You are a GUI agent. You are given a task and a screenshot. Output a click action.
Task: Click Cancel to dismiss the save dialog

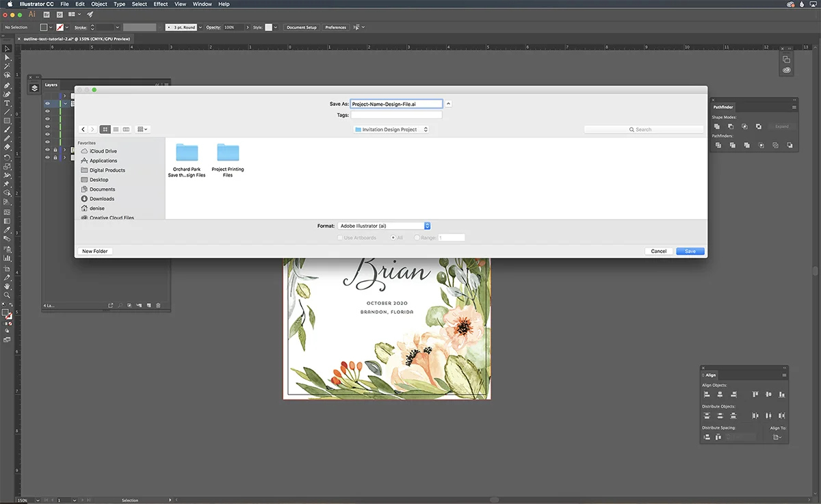(x=657, y=251)
